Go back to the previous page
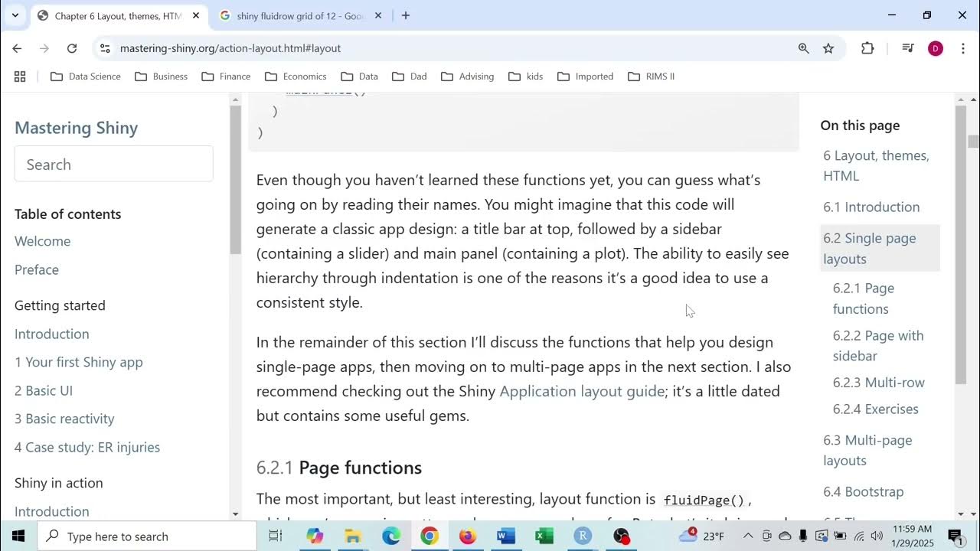This screenshot has width=980, height=551. click(x=17, y=48)
